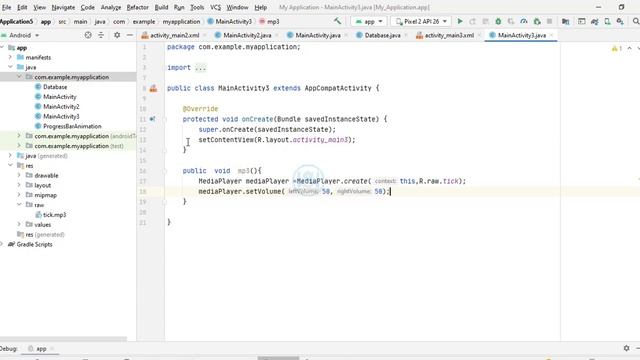Open the Android project view dropdown

coord(20,35)
